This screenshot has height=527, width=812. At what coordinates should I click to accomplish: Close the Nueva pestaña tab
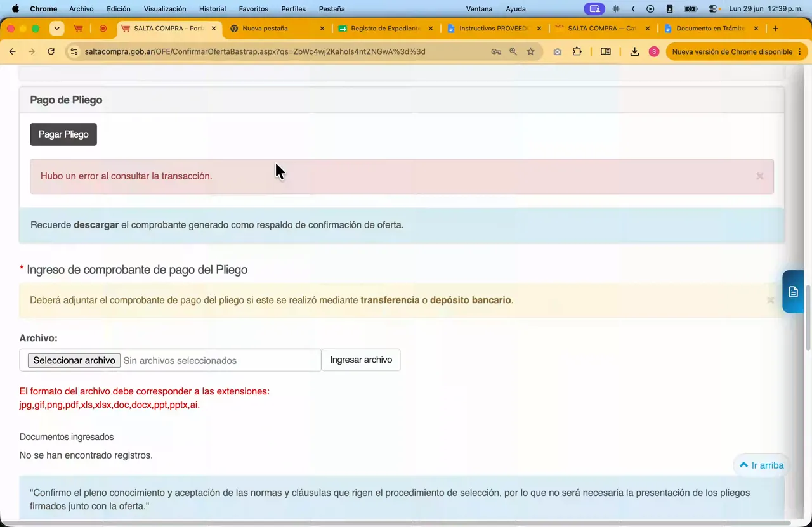[x=322, y=29]
